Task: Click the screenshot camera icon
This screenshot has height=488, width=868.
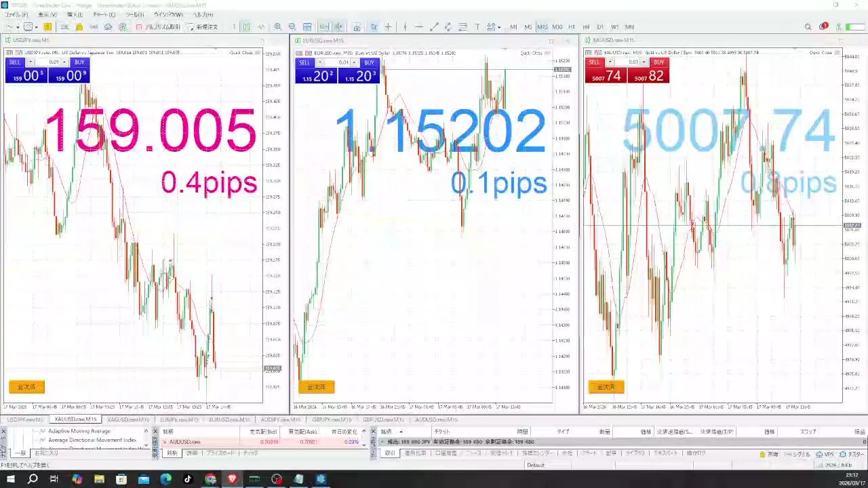Action: (357, 27)
